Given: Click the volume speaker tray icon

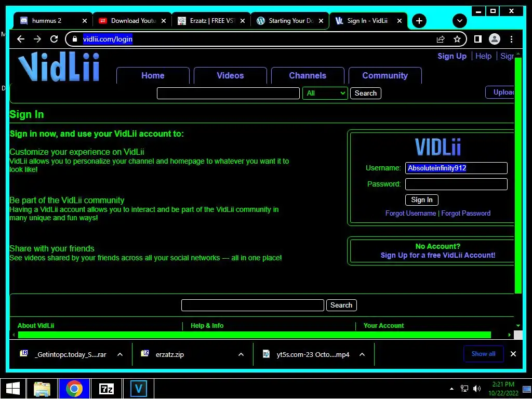Looking at the screenshot, I should pos(477,389).
